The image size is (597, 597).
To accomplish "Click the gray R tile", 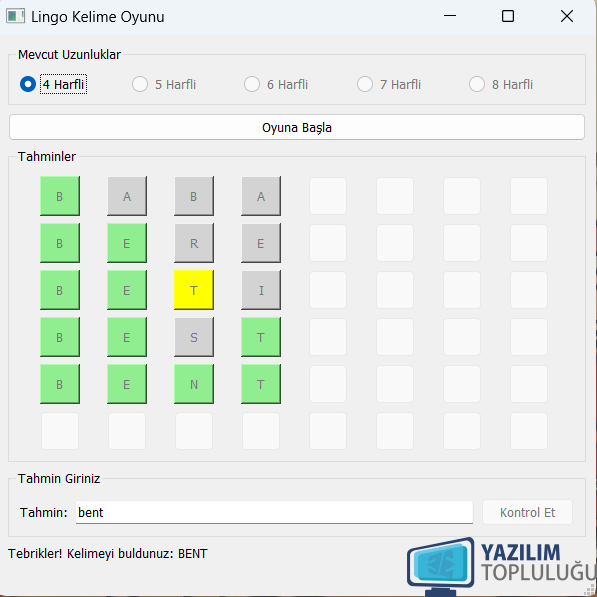I will point(194,243).
